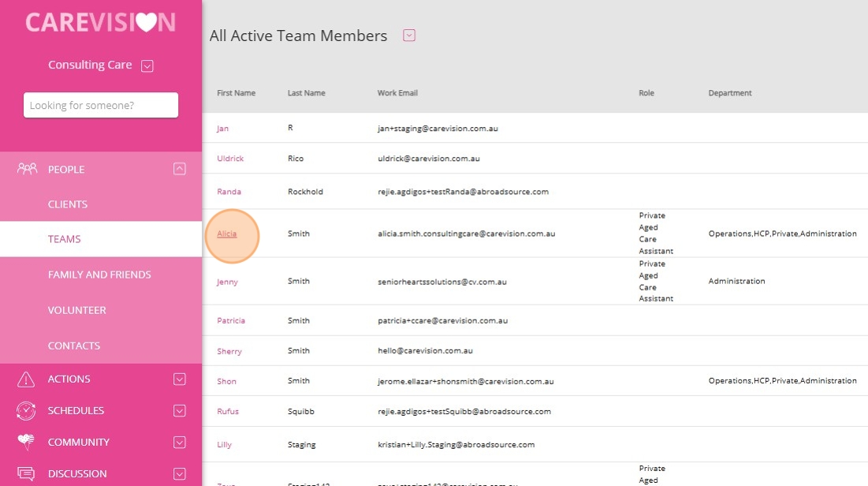Open Jan's team member profile
This screenshot has width=868, height=486.
click(x=222, y=128)
